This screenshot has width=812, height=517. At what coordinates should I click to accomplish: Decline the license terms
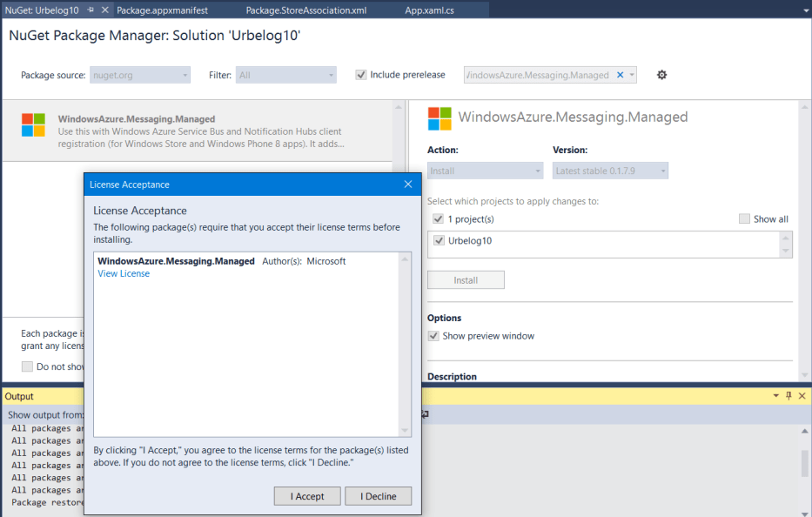point(378,496)
